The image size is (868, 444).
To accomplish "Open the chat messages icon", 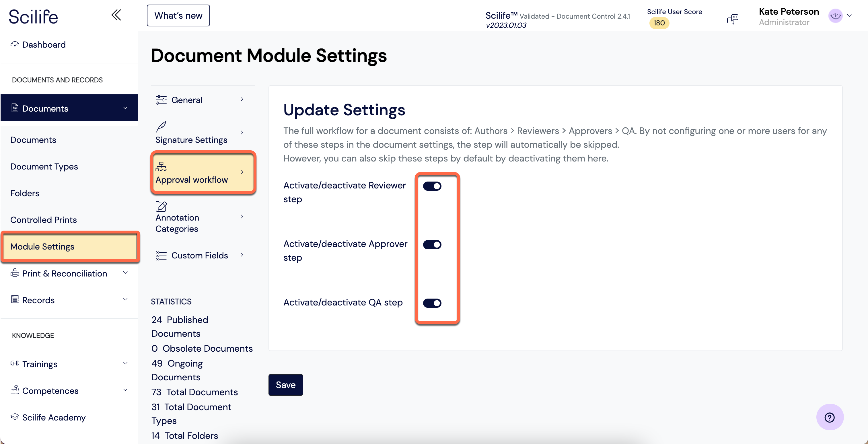I will pos(733,19).
